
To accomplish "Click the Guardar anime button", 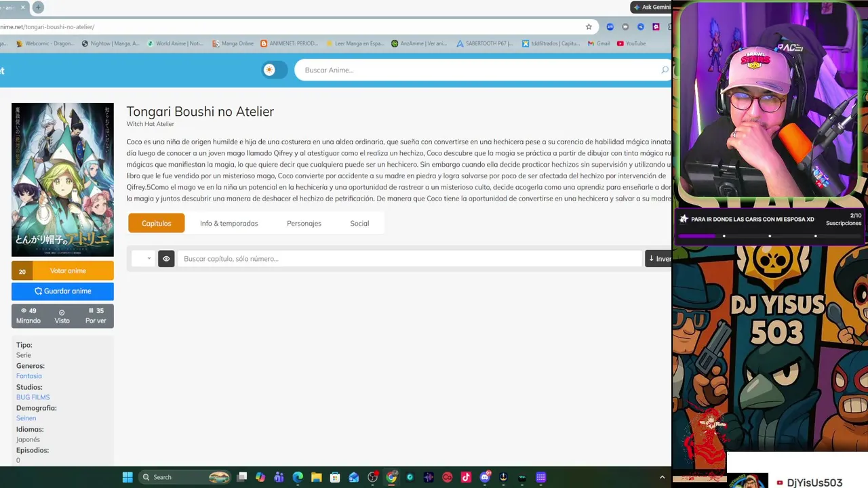I will 62,291.
